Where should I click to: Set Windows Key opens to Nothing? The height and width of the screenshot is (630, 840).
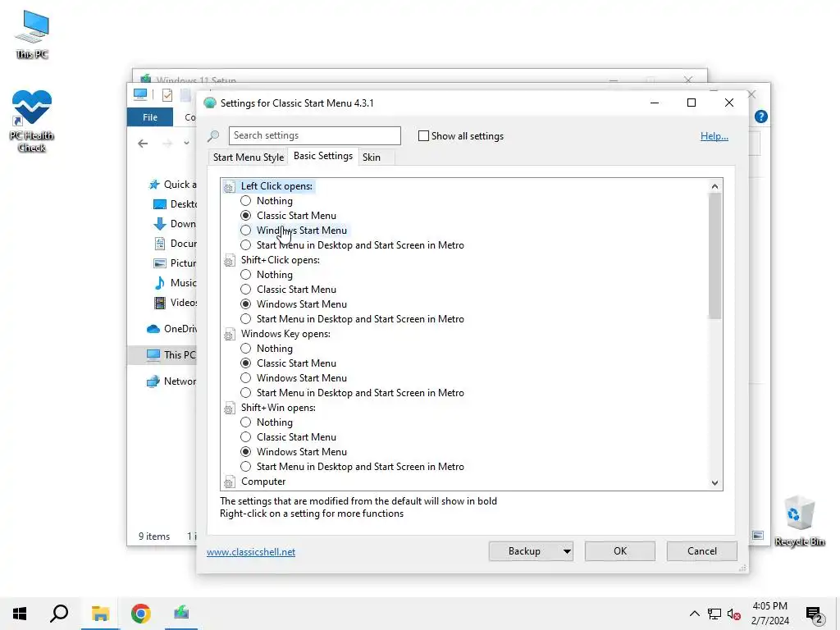(245, 349)
